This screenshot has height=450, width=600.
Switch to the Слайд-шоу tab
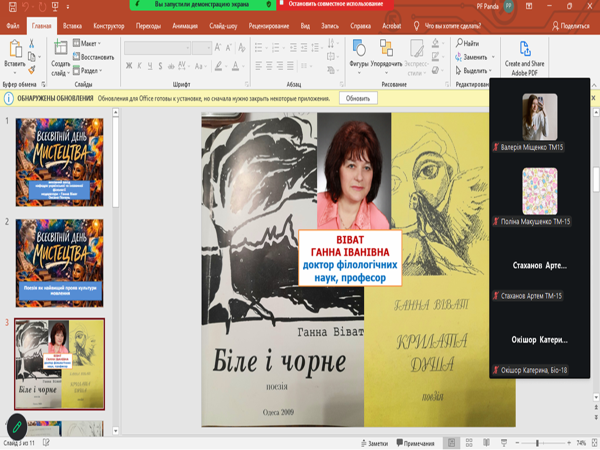[223, 26]
